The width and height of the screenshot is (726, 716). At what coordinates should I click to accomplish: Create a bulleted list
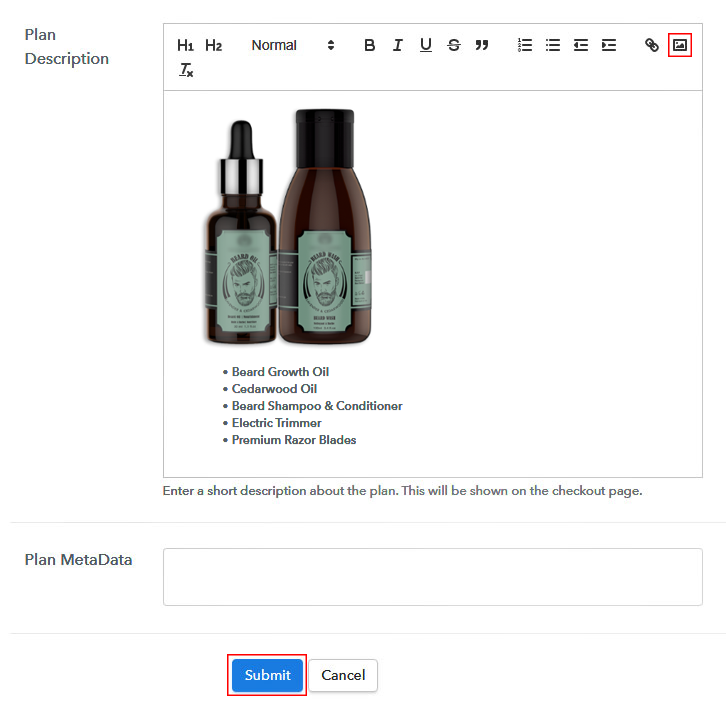(552, 45)
